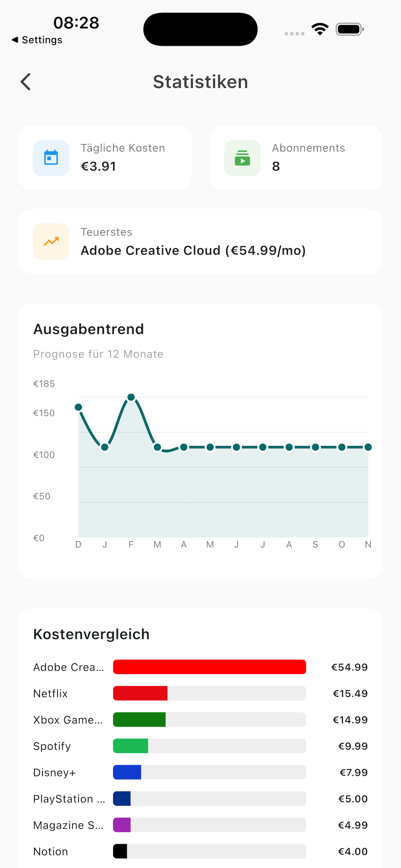Select the Teuerstes Adobe Creative Cloud card
The width and height of the screenshot is (401, 868).
(x=200, y=242)
